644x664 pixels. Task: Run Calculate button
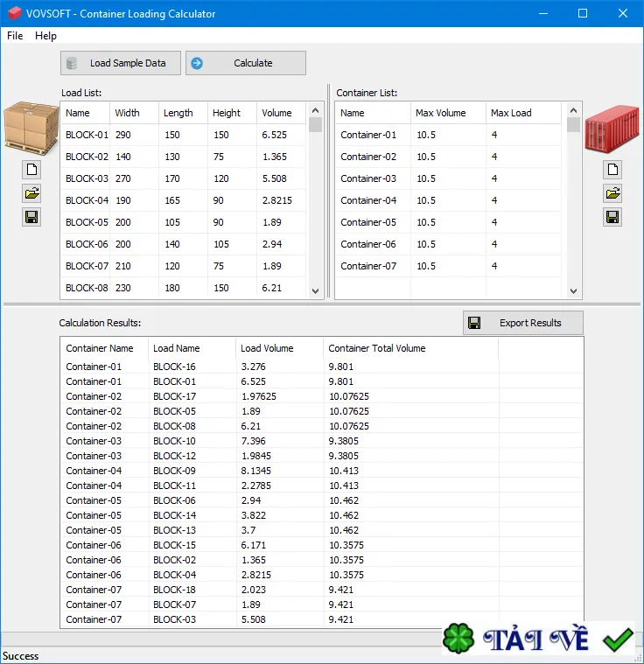246,63
